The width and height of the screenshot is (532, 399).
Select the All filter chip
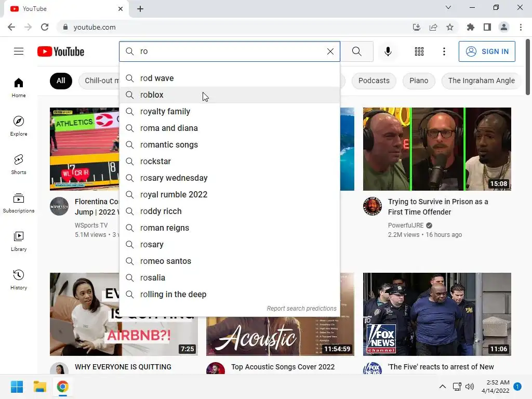tap(61, 81)
